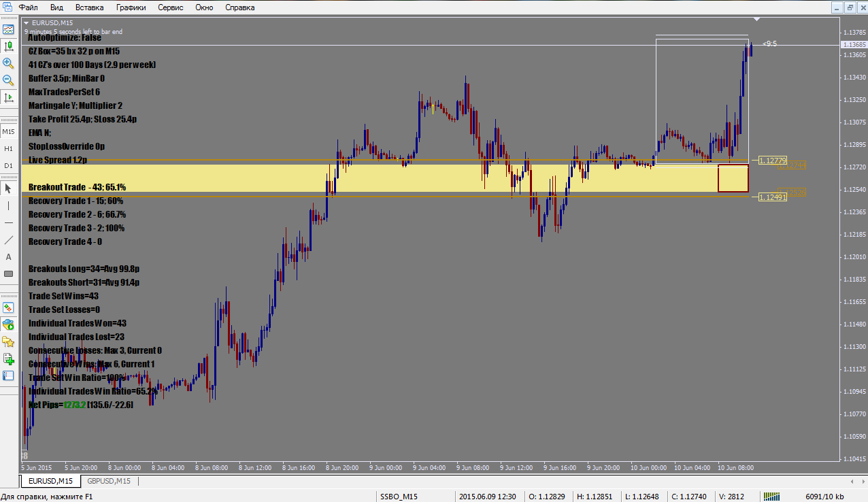Select the horizontal line drawing tool
The height and width of the screenshot is (502, 868).
point(8,222)
